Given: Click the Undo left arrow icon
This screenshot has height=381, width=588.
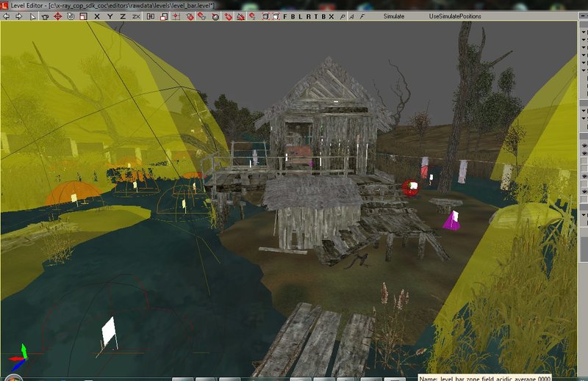Looking at the screenshot, I should click(7, 16).
